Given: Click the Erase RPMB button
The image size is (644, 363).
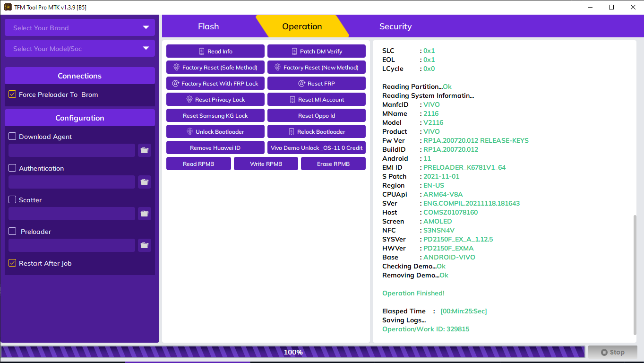Looking at the screenshot, I should coord(334,164).
